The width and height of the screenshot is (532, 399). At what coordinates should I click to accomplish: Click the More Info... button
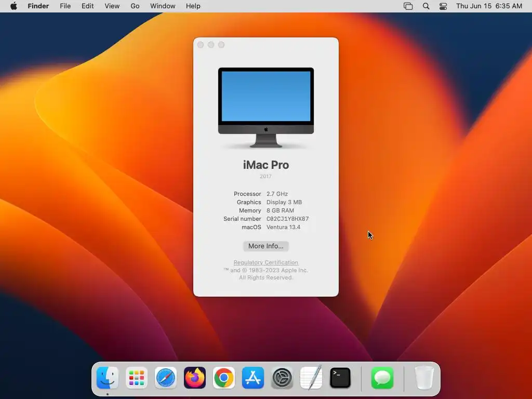pos(265,246)
